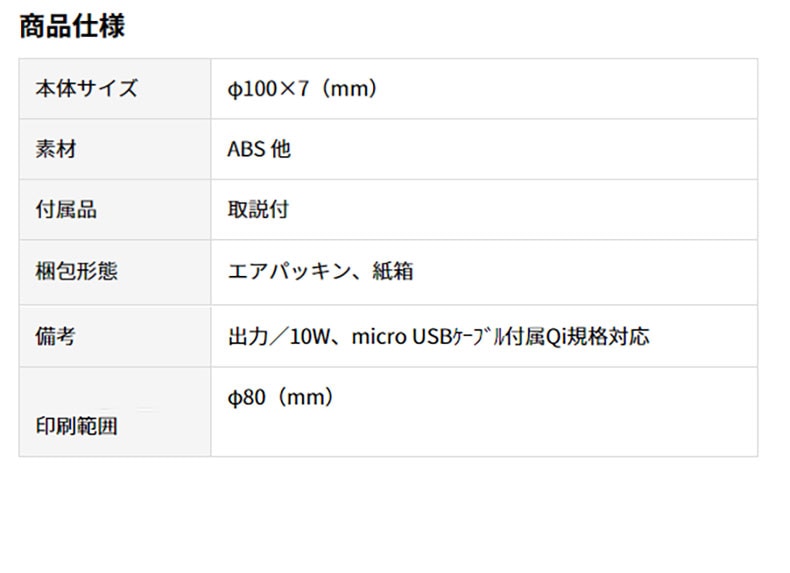790x573 pixels.
Task: Click the word ABS in material row
Action: coord(247,150)
